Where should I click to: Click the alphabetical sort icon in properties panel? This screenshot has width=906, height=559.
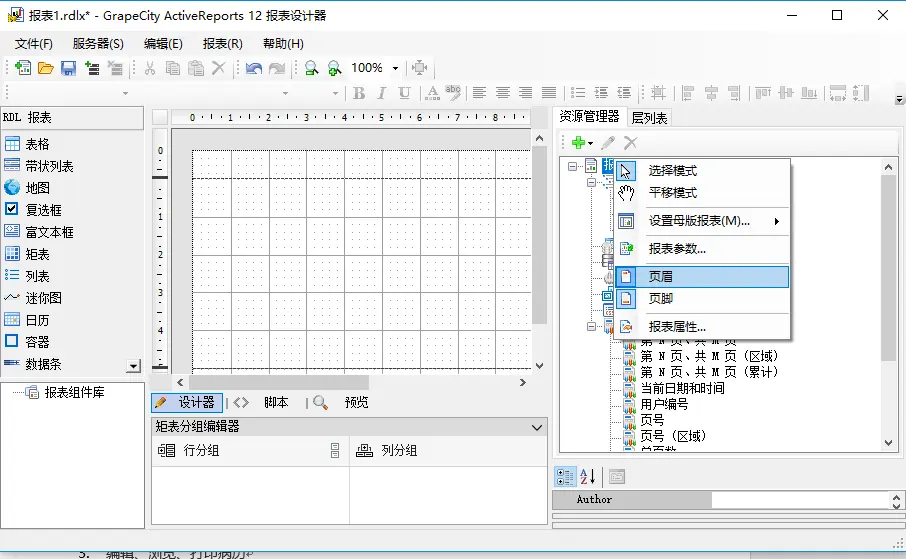pyautogui.click(x=588, y=477)
